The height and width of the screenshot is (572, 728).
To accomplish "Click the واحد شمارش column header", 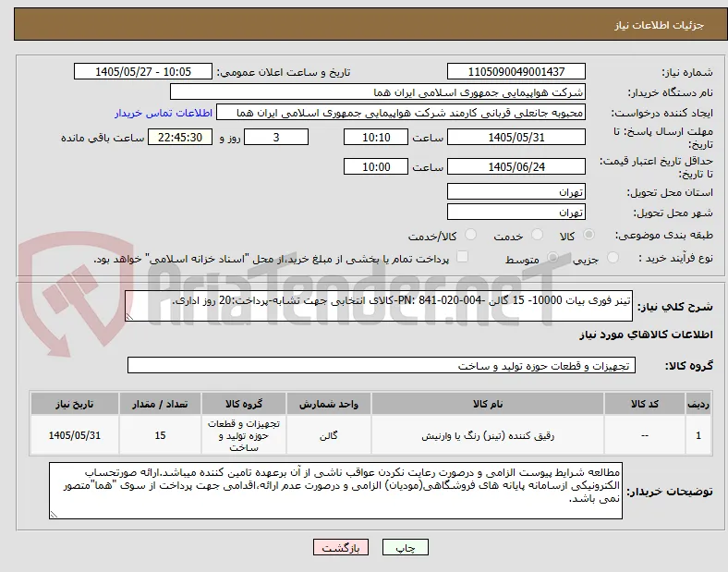I will [x=329, y=404].
